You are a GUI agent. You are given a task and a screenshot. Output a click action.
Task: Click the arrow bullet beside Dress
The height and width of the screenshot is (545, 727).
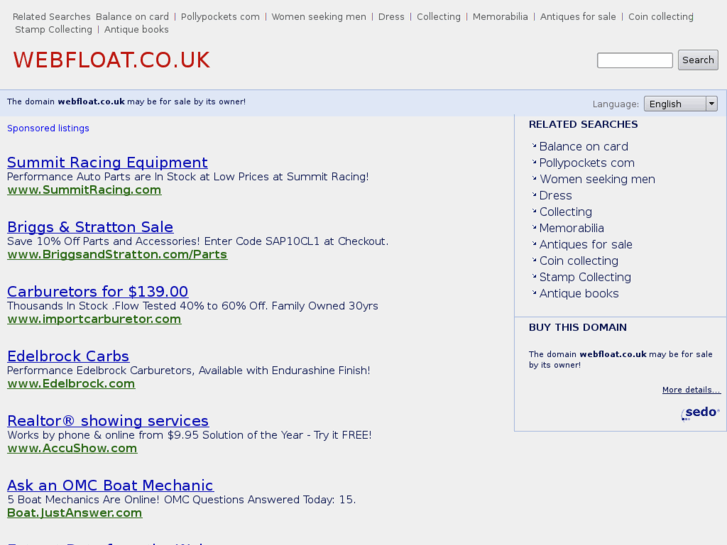coord(534,194)
